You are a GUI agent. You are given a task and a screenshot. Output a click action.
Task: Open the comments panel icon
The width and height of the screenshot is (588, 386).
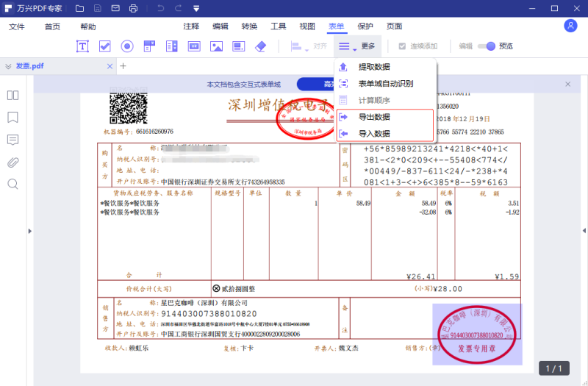[12, 140]
